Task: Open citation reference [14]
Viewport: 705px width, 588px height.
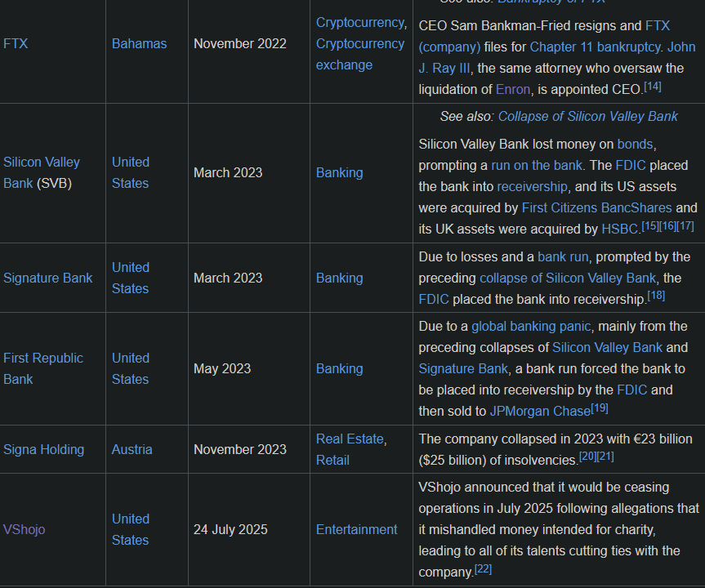Action: pyautogui.click(x=653, y=87)
